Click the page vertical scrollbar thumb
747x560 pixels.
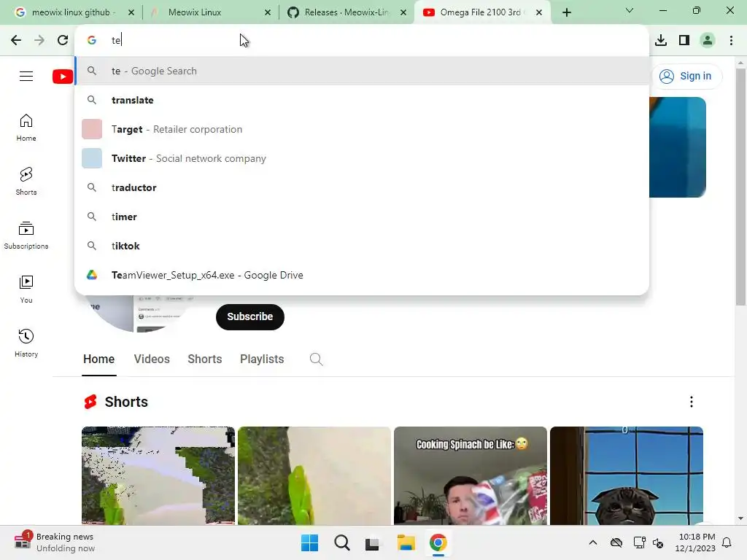point(740,187)
